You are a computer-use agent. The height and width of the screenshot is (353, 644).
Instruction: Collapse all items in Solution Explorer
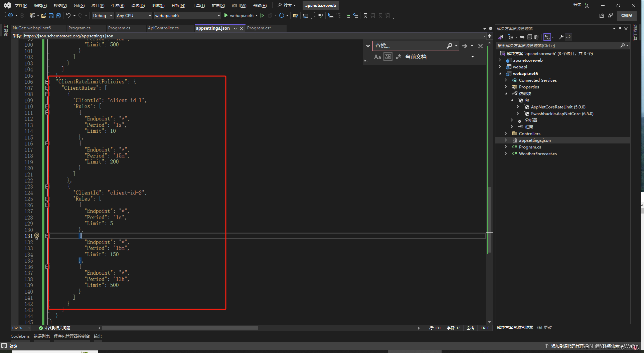(x=529, y=37)
